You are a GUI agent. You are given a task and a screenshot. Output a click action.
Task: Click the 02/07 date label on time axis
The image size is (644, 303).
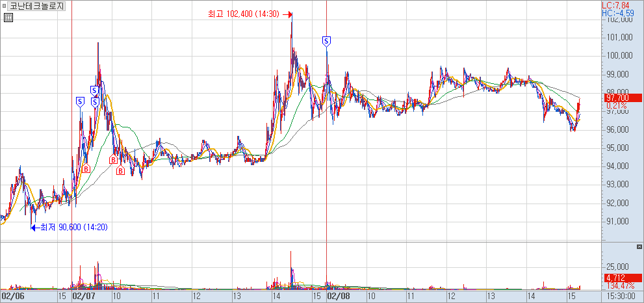click(x=84, y=296)
